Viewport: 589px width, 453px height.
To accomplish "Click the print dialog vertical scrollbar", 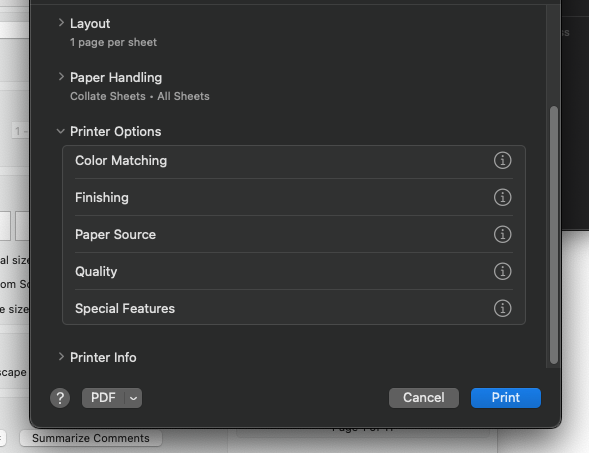I will (554, 235).
